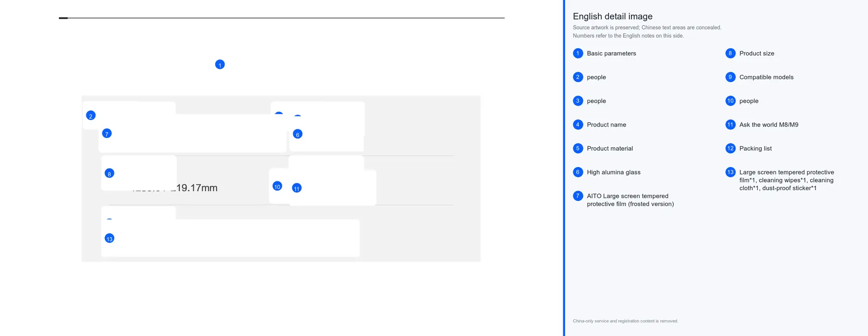Select the AITO Large screen tempered film note
Viewport: 868px width, 336px height.
[630, 200]
